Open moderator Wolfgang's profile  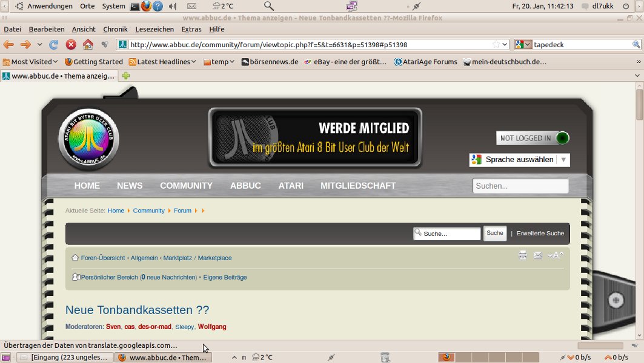coord(212,327)
